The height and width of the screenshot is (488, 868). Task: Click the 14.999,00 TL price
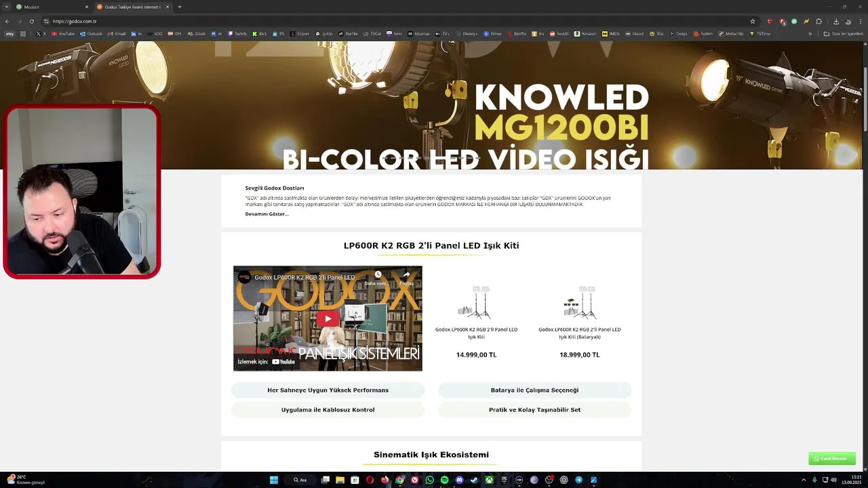[476, 355]
